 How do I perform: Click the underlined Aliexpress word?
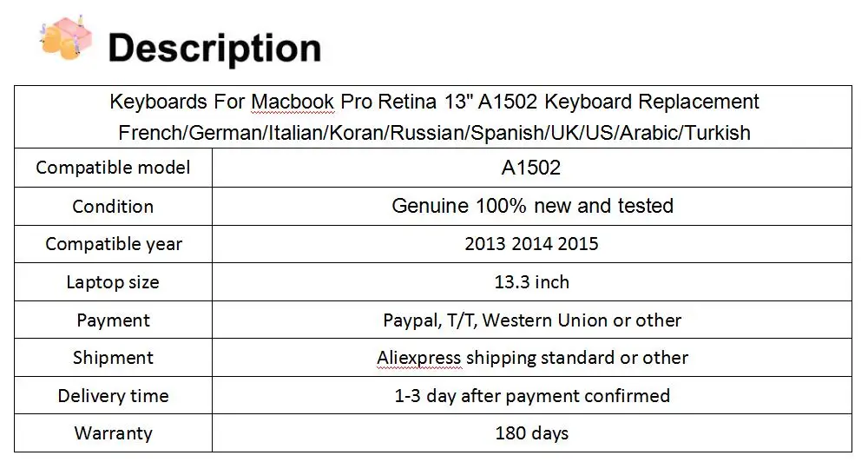pos(419,359)
